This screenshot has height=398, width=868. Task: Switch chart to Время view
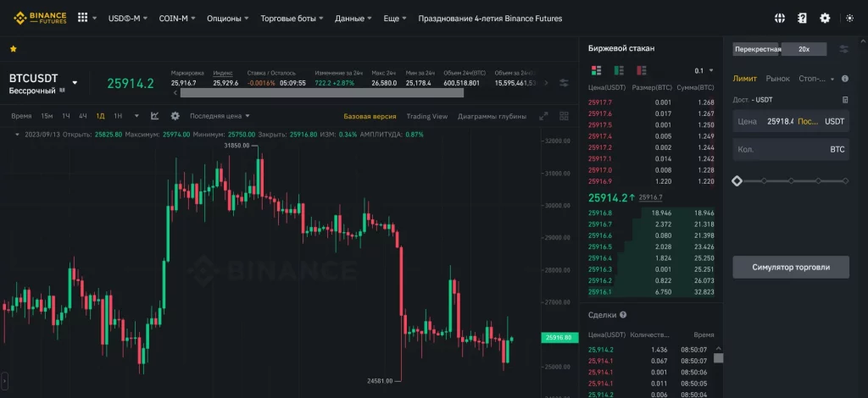(21, 116)
